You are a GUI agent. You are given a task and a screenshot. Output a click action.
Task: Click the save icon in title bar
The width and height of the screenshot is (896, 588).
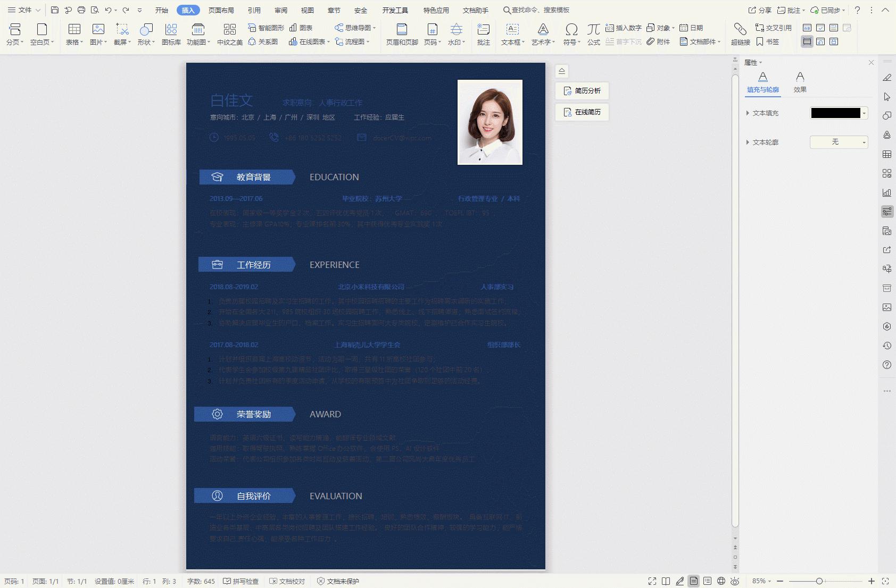(55, 10)
